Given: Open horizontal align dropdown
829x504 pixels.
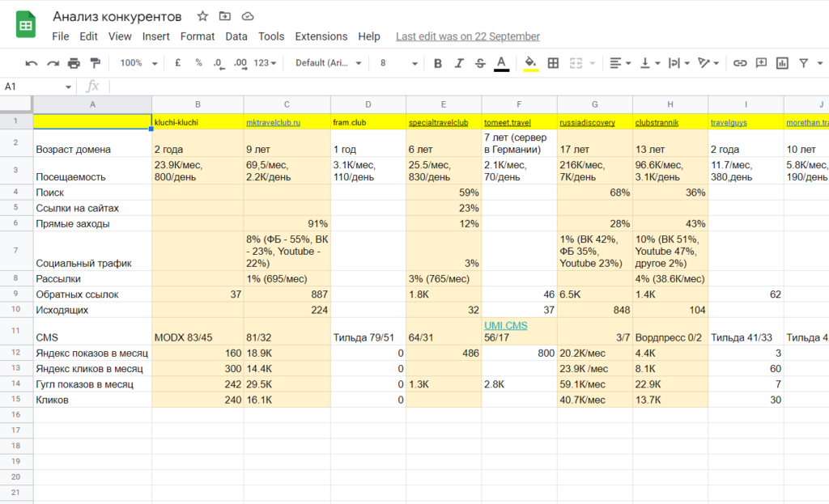Looking at the screenshot, I should (619, 63).
